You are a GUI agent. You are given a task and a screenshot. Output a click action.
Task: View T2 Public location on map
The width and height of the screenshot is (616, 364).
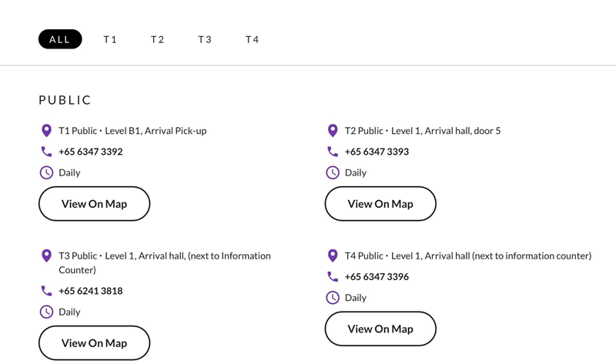click(380, 204)
